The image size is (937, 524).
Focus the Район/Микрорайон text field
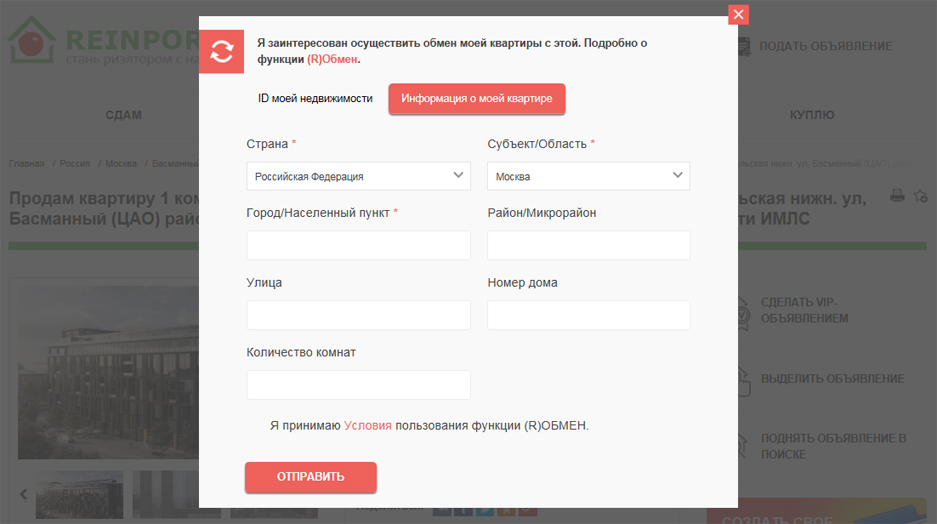[588, 246]
